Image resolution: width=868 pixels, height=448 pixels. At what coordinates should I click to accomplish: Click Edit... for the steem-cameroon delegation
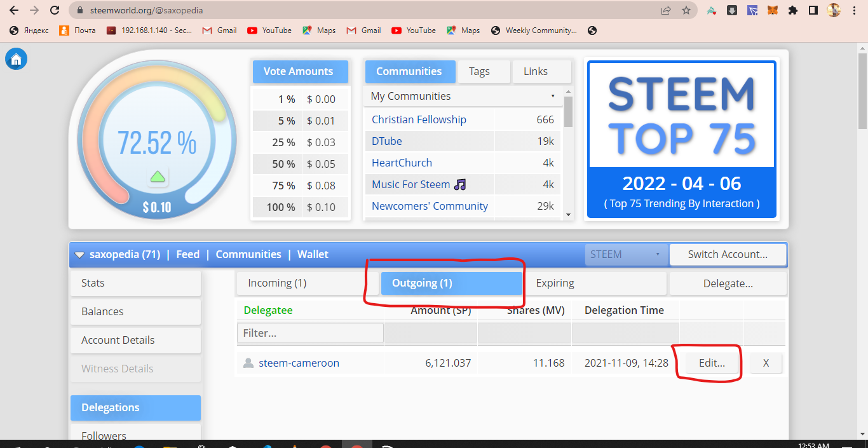pos(711,363)
